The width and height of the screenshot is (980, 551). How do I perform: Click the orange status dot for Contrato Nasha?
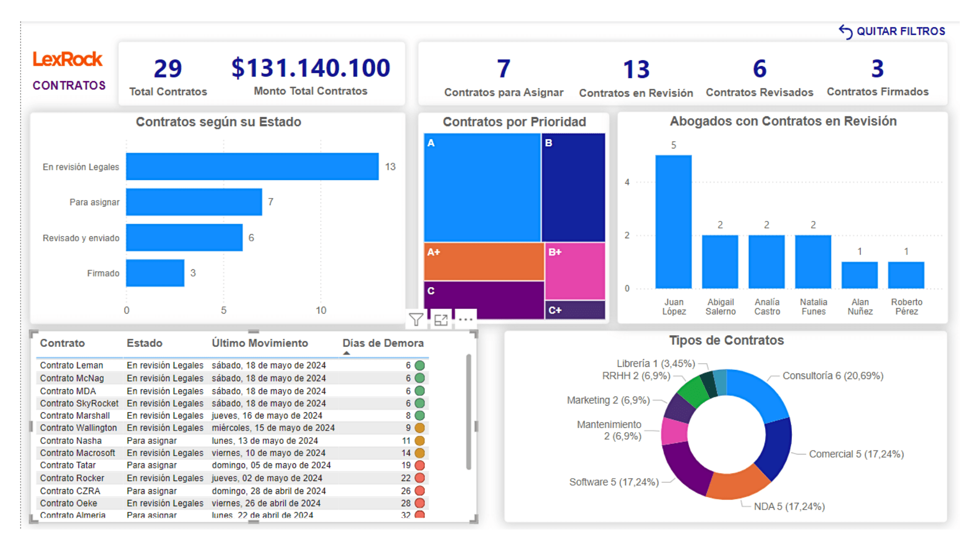[420, 441]
